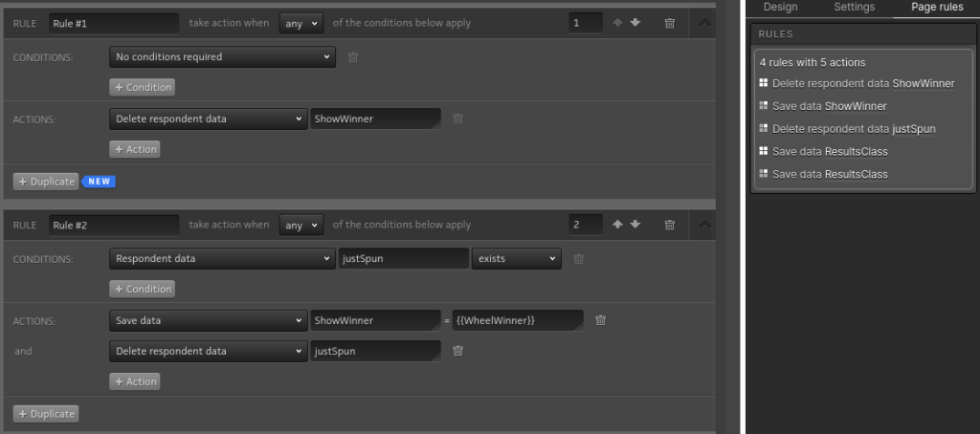
Task: Remove the Save data ShowWinner action
Action: point(600,320)
